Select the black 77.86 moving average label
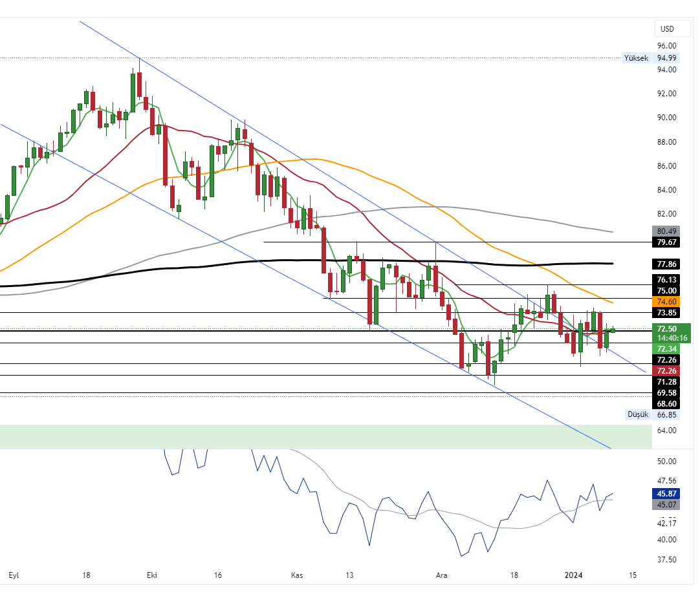Screen dimensions: 700x607 coord(666,264)
